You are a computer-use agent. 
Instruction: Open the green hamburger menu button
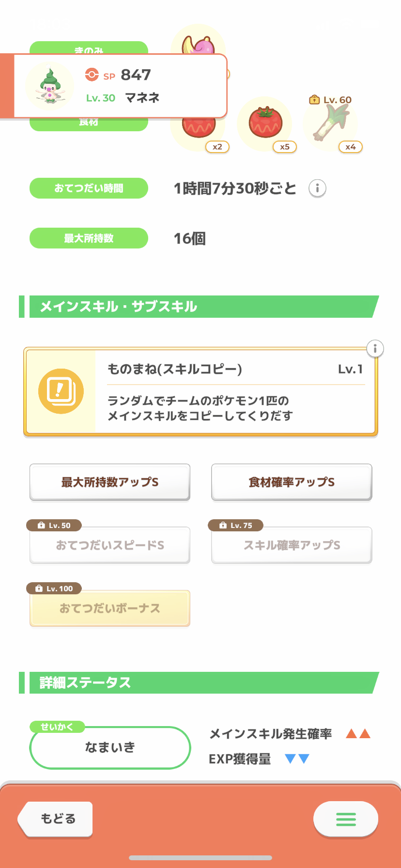346,819
